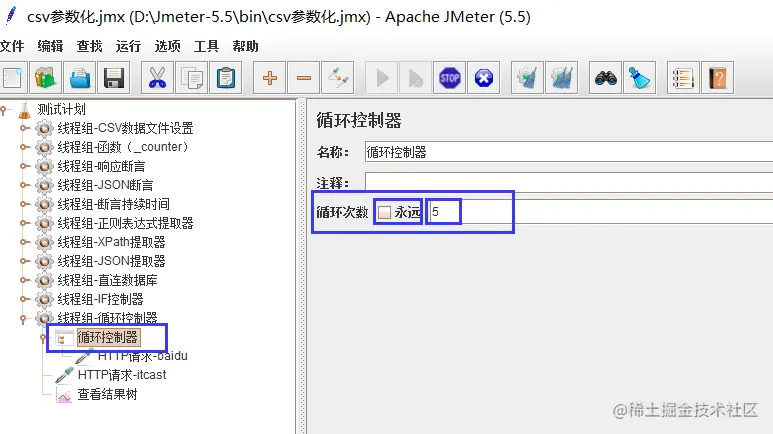Screen dimensions: 773x434
Task: Expand 线程组-JSON断言 node handle
Action: pyautogui.click(x=24, y=185)
